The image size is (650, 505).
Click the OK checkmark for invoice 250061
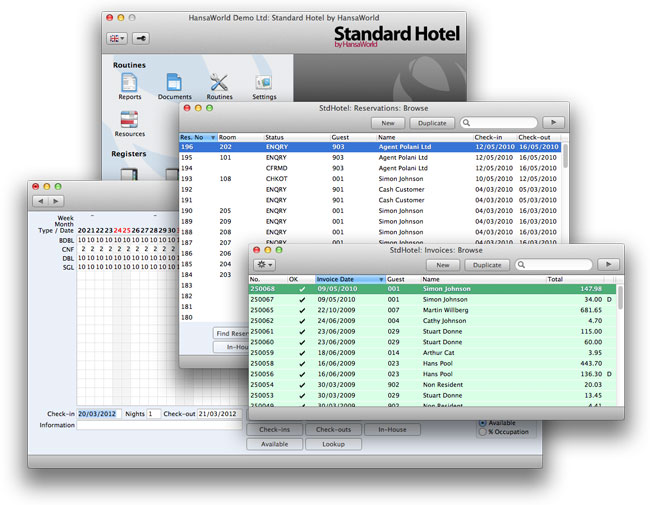302,332
